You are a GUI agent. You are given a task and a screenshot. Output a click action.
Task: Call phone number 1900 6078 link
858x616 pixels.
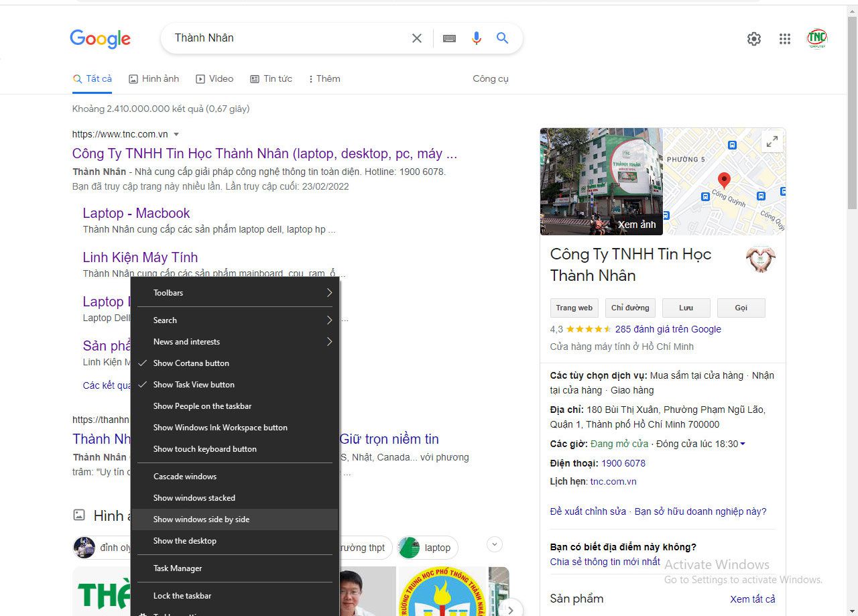coord(623,463)
